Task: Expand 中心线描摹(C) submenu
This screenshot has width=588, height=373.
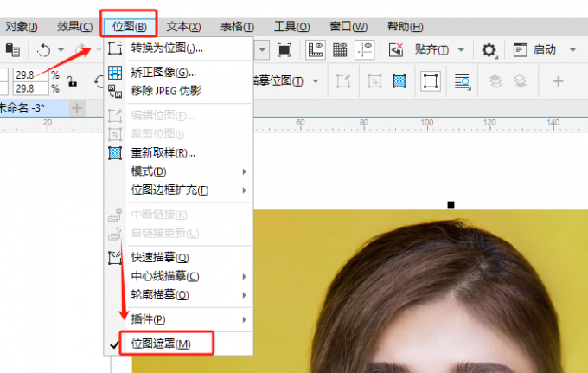Action: coord(178,276)
